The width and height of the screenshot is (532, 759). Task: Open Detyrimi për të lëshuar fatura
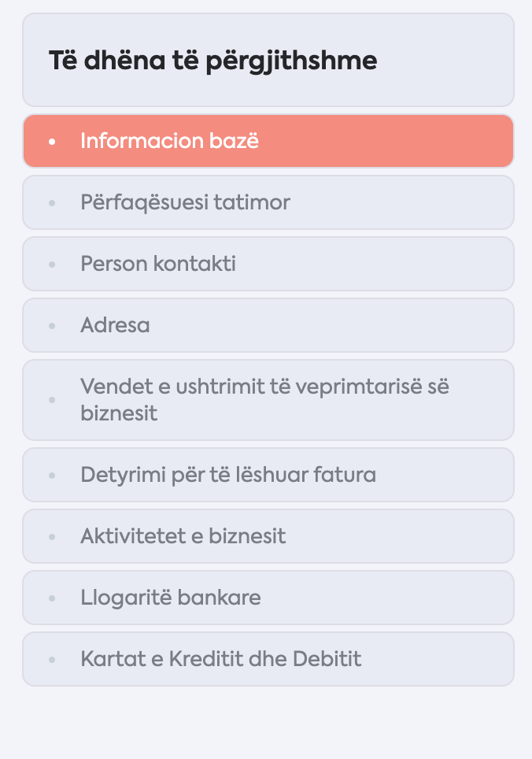click(x=268, y=475)
